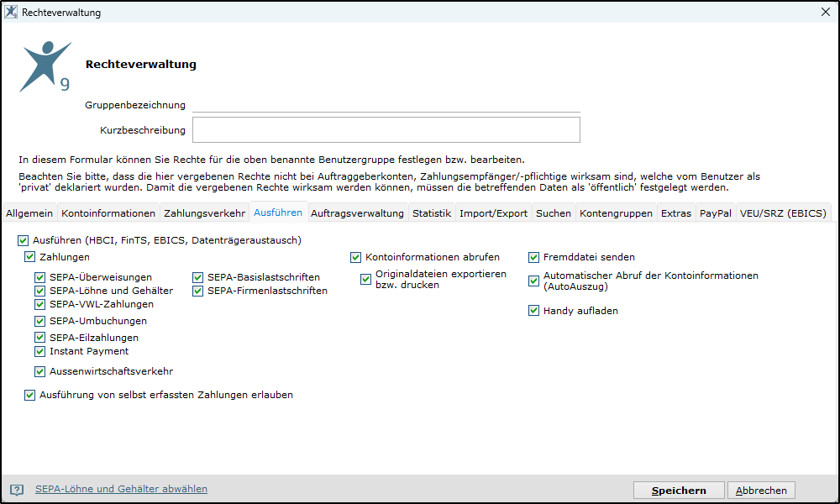
Task: Disable SEPA-Eilzahlungen permission
Action: tap(39, 338)
